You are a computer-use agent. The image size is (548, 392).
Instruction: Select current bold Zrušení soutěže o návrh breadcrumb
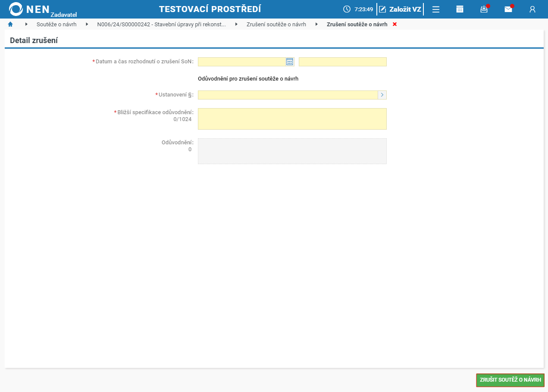pyautogui.click(x=357, y=24)
